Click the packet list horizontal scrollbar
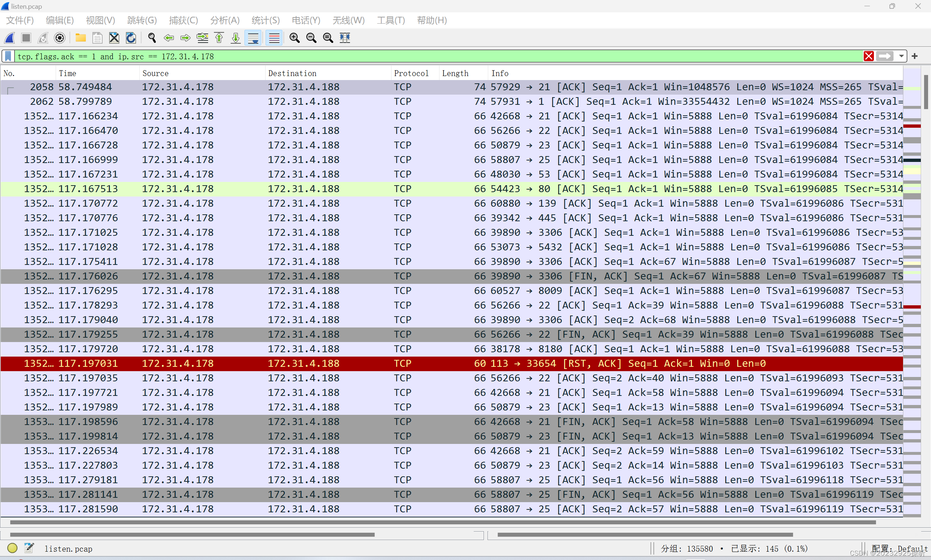This screenshot has width=931, height=560. click(x=442, y=523)
